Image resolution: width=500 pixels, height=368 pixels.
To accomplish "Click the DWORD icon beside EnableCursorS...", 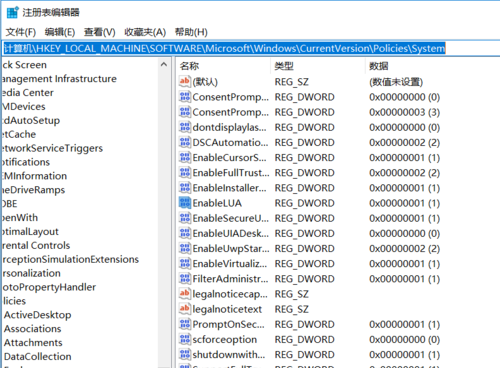I will pos(185,157).
